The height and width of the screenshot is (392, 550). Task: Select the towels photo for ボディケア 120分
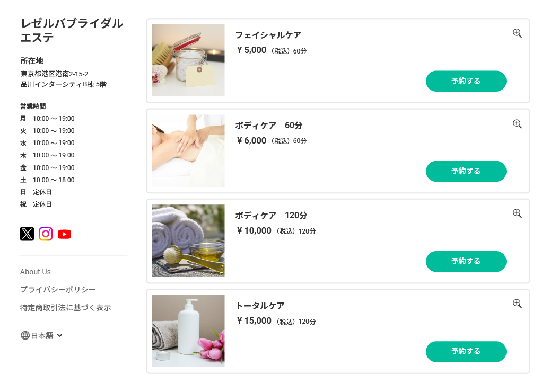point(188,240)
